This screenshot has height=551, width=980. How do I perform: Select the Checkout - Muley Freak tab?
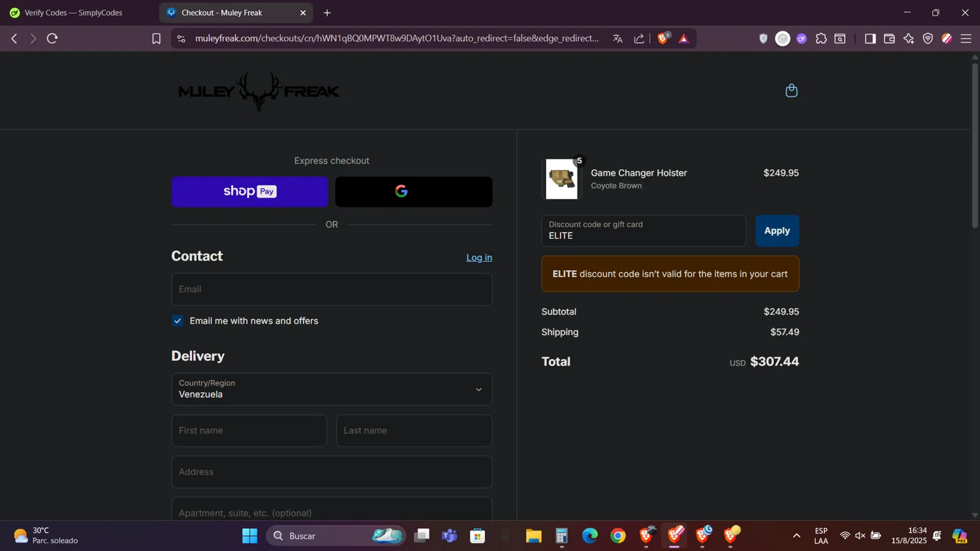point(222,12)
